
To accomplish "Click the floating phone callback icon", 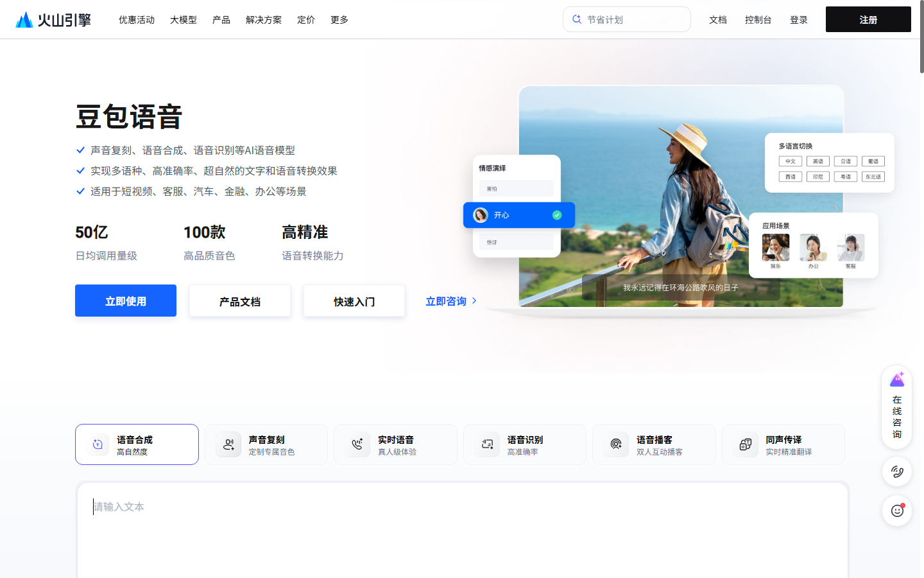I will tap(897, 472).
